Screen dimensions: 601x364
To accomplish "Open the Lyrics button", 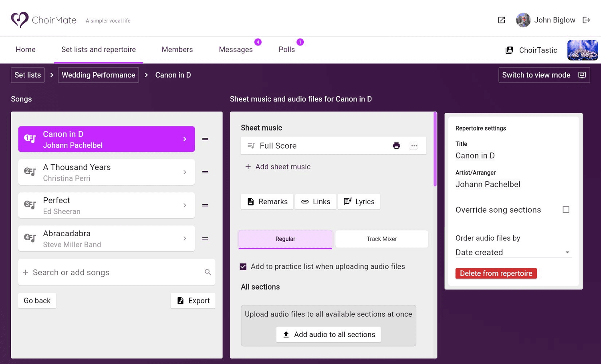I will pos(359,202).
